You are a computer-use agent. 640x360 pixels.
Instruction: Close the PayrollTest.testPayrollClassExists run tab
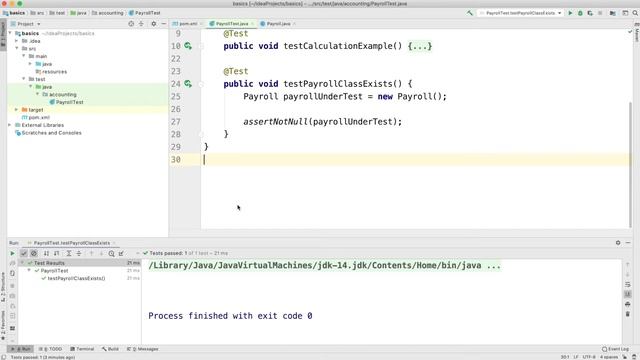[x=114, y=243]
